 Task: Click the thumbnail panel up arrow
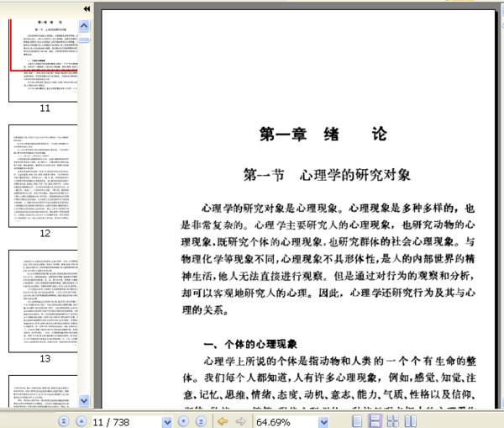pos(84,26)
